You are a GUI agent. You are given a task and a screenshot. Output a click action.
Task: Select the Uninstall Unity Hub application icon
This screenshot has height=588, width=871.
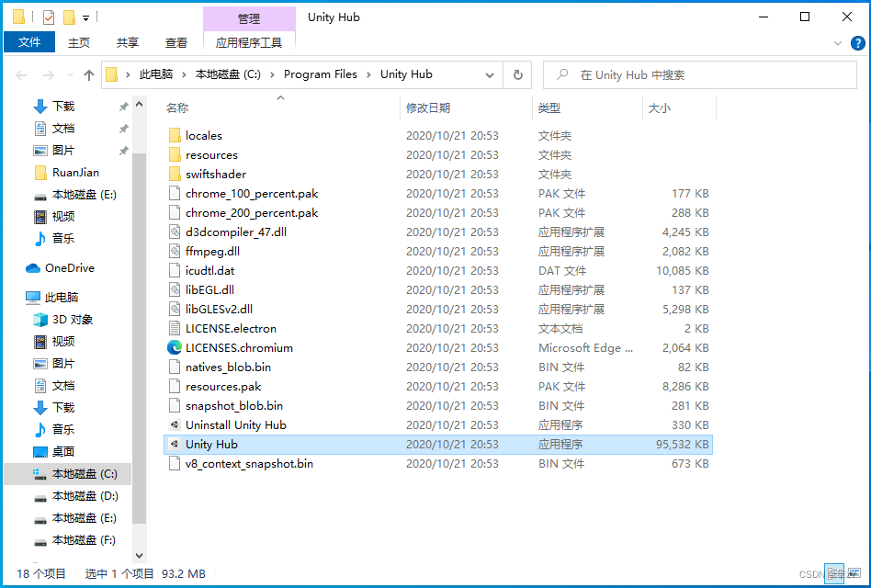pos(175,425)
